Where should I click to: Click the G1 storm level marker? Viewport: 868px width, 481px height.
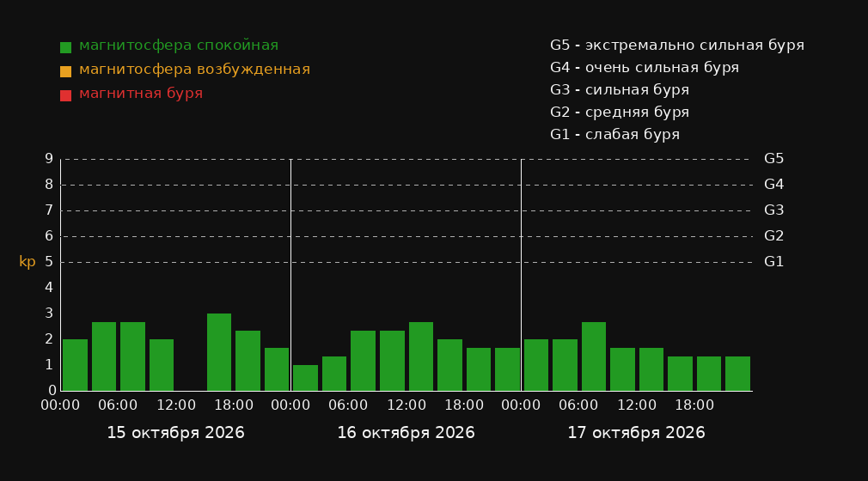tap(773, 262)
